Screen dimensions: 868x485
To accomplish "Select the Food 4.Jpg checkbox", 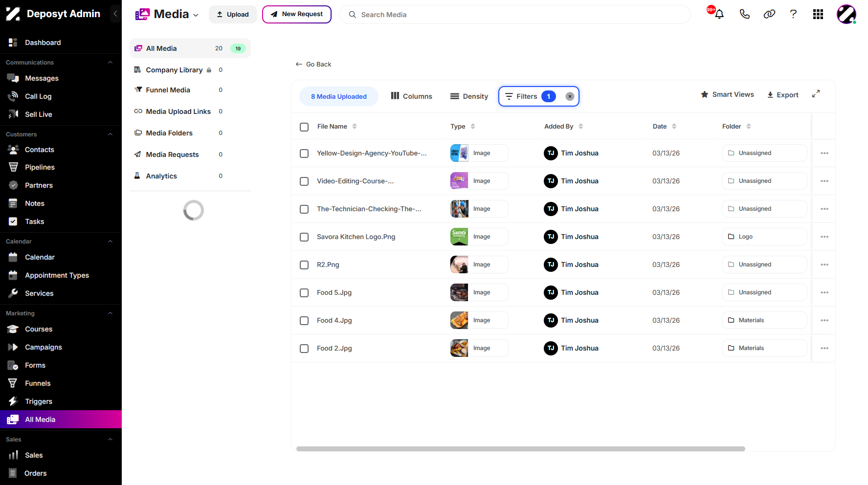I will [304, 321].
